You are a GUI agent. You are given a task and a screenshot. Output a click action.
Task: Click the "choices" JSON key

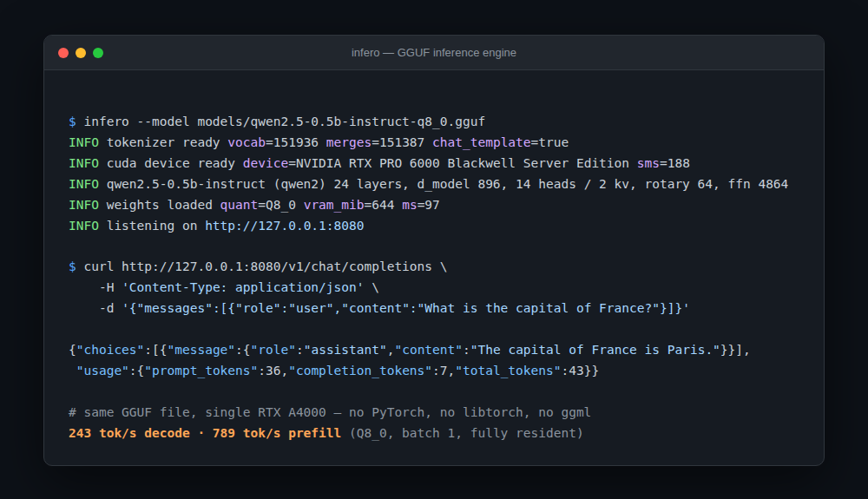click(110, 351)
